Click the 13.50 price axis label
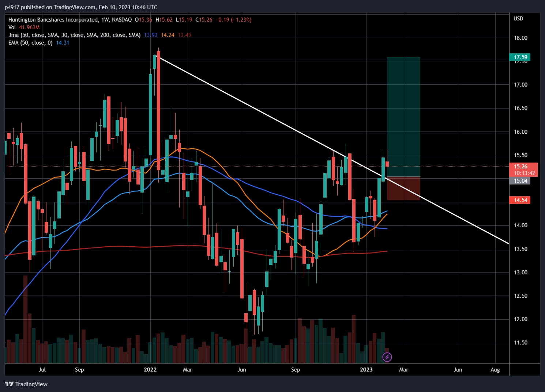 [520, 249]
